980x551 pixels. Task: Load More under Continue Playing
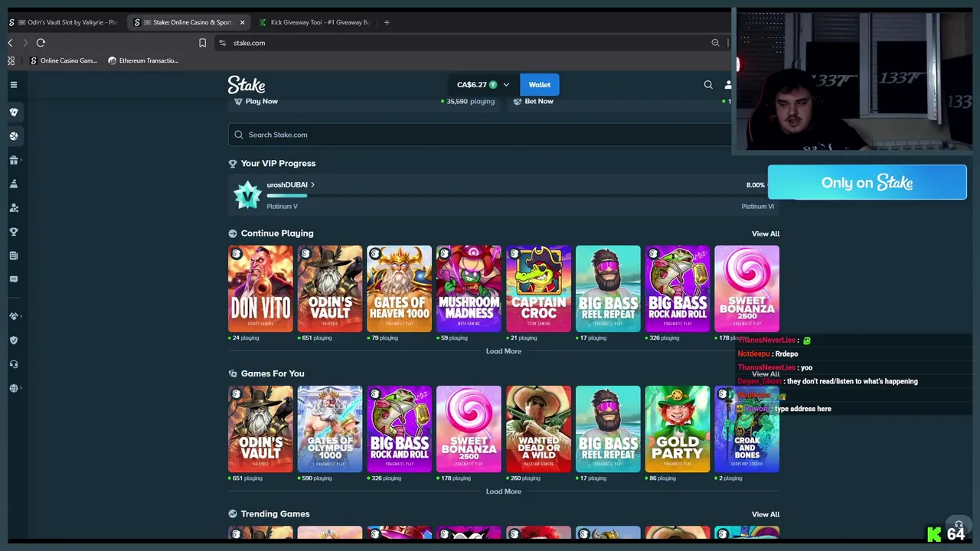503,351
